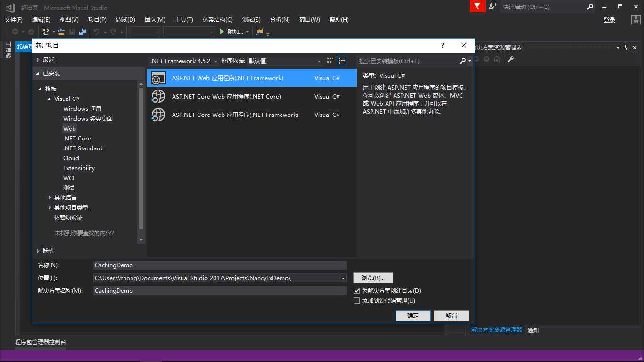
Task: Collapse the 已安装 section
Action: 38,74
